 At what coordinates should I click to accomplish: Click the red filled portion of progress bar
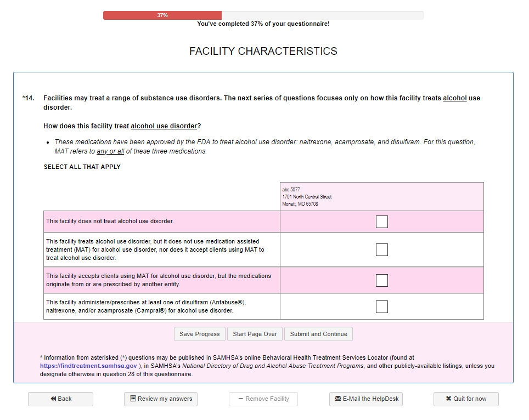[162, 15]
